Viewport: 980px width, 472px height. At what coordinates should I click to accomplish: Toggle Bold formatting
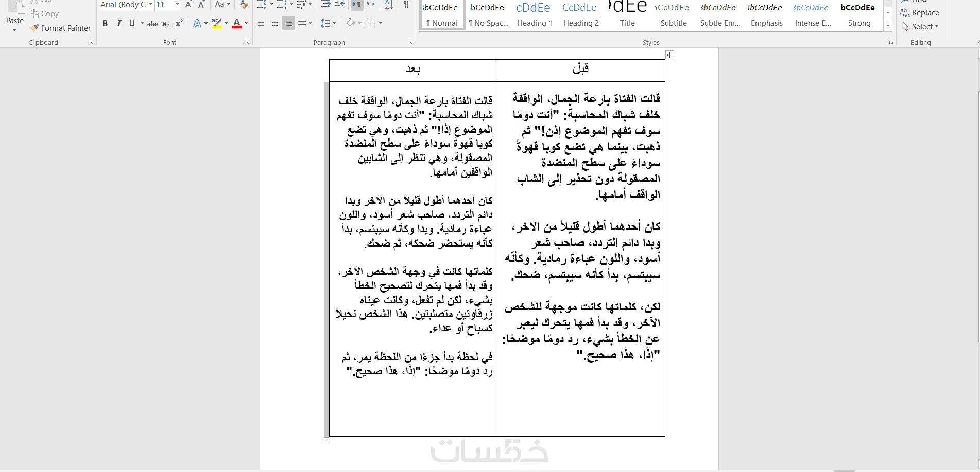[105, 23]
